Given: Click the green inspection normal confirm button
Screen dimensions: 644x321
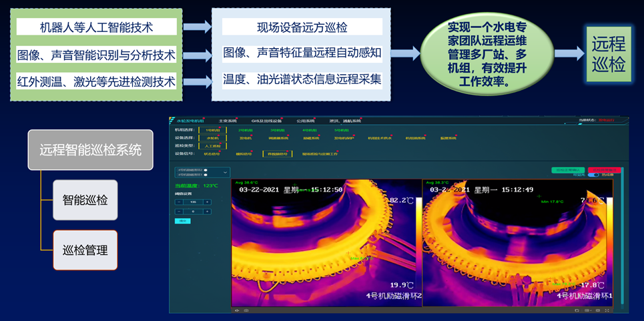Looking at the screenshot, I should click(568, 170).
